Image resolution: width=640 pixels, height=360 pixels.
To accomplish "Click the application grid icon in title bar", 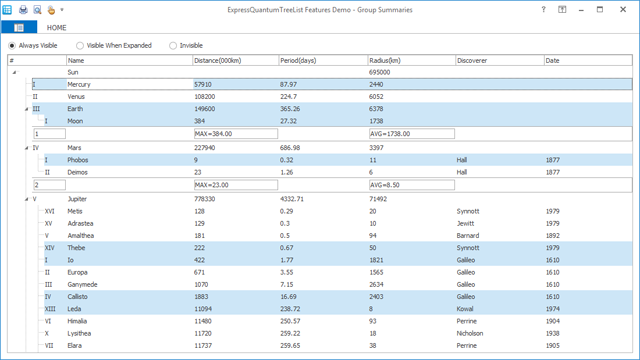I will [7, 9].
